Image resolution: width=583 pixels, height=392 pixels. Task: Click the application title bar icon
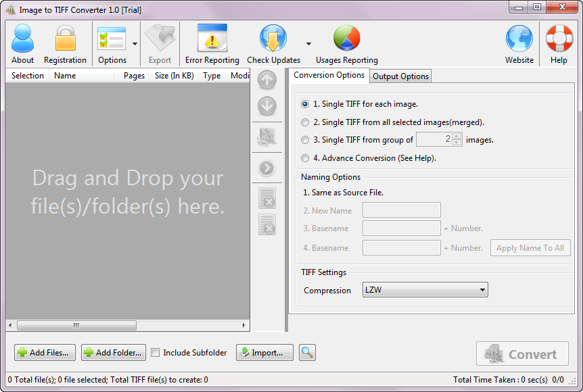pyautogui.click(x=11, y=10)
